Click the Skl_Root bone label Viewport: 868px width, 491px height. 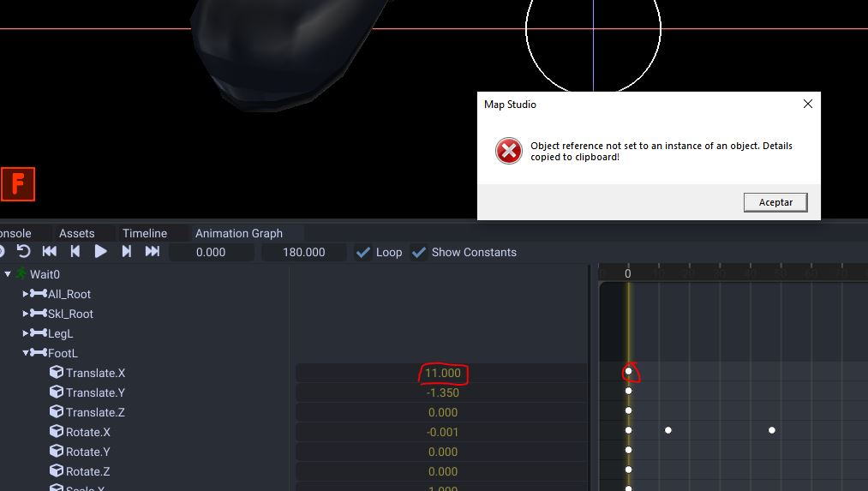pyautogui.click(x=70, y=314)
